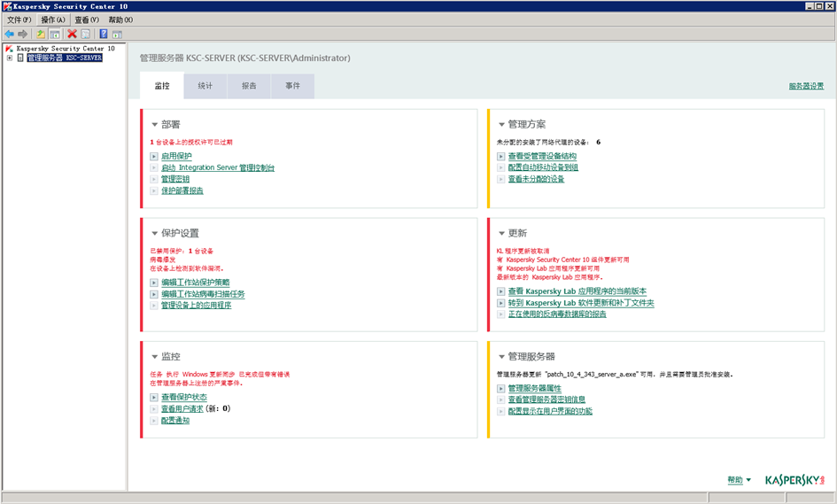Image resolution: width=837 pixels, height=504 pixels.
Task: Open the 配置显示在用户界面的功能 link
Action: coord(550,412)
